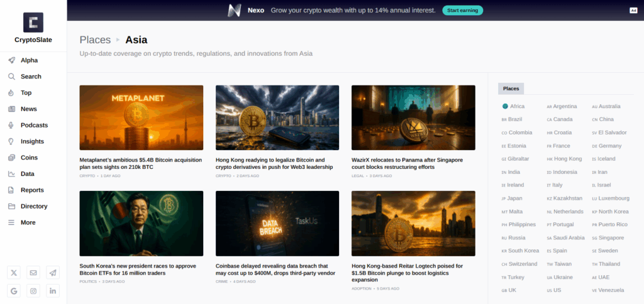Click the flame icon next to Top
Image resolution: width=644 pixels, height=304 pixels.
tap(12, 93)
